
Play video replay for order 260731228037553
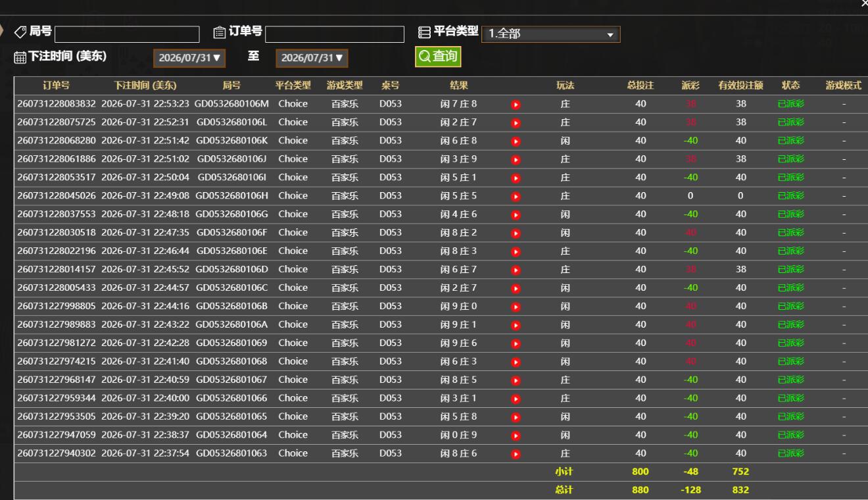coord(516,214)
